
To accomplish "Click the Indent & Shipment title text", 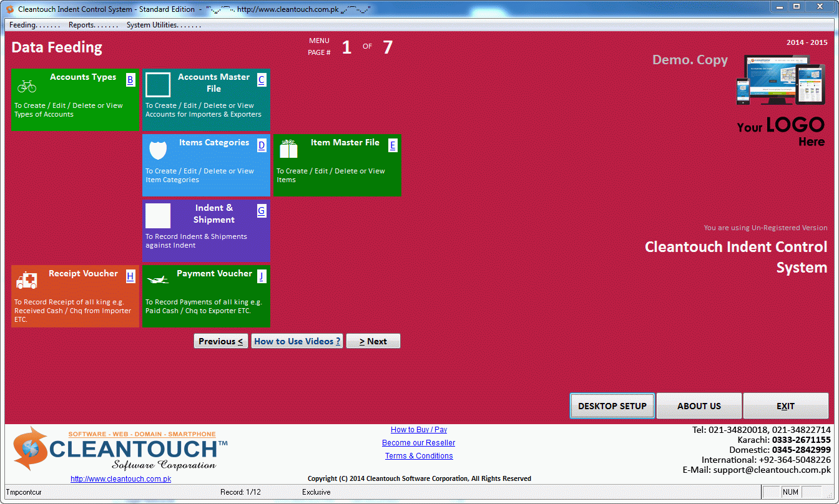I will [x=214, y=214].
